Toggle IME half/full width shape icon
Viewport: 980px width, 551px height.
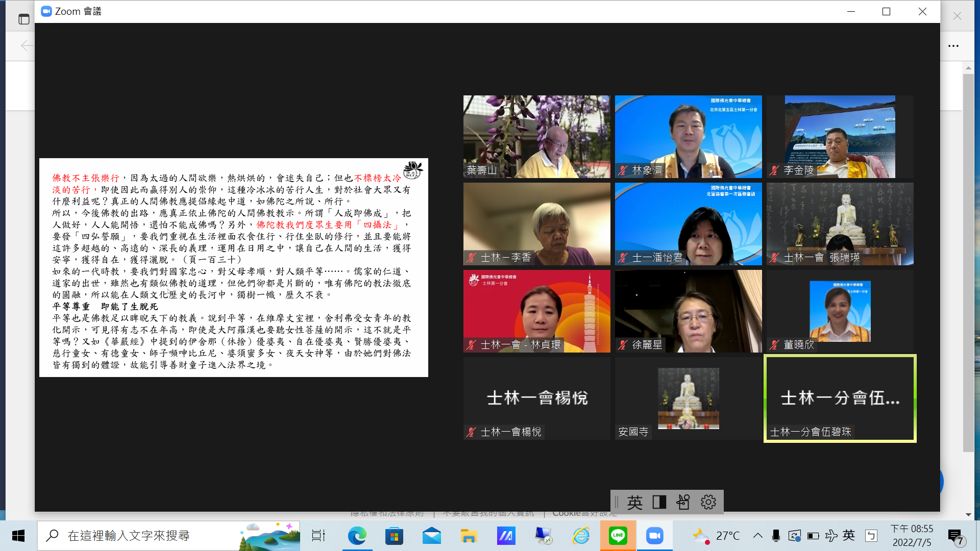point(659,503)
